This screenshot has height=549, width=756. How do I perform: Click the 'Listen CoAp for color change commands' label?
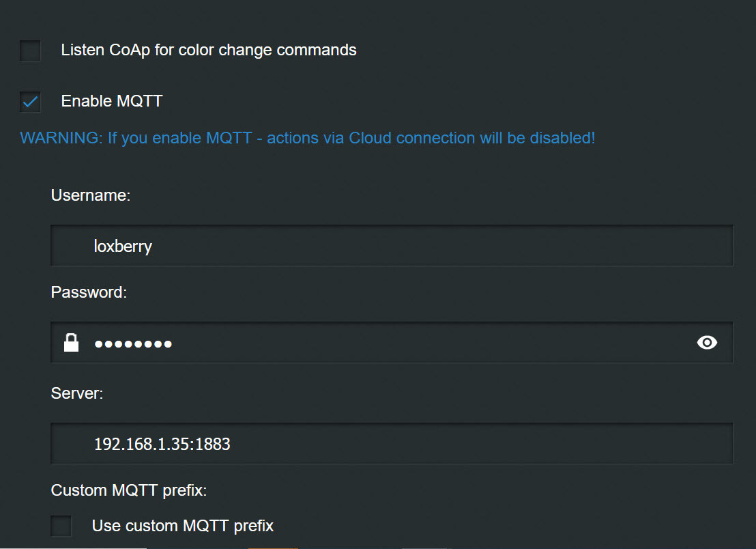[x=209, y=51]
